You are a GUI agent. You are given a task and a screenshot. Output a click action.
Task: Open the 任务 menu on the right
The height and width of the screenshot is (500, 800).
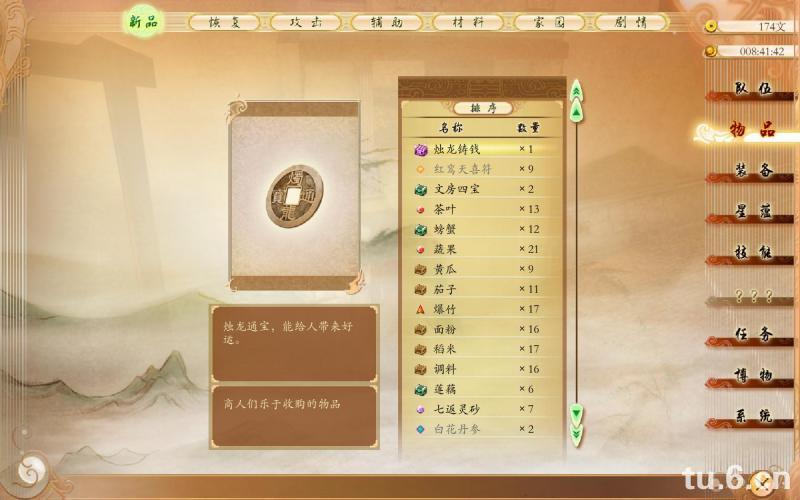(x=753, y=334)
